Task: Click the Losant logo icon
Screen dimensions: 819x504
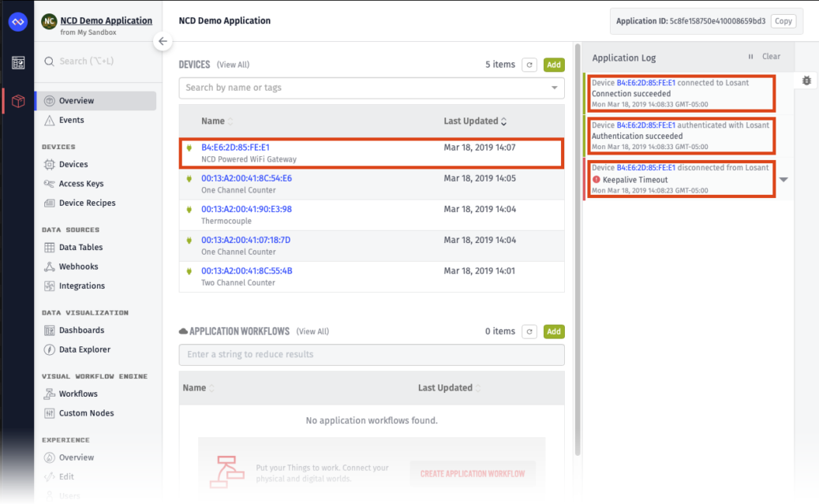Action: point(17,22)
